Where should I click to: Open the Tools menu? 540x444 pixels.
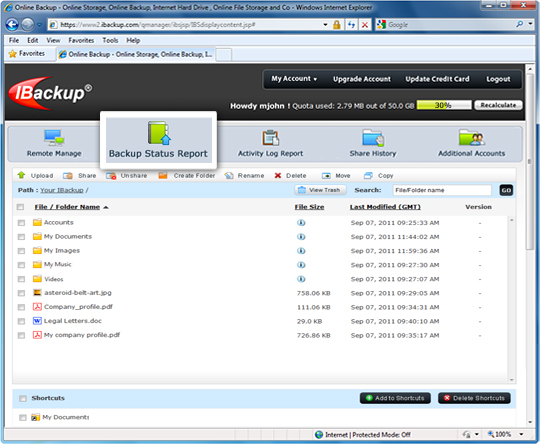[x=110, y=40]
